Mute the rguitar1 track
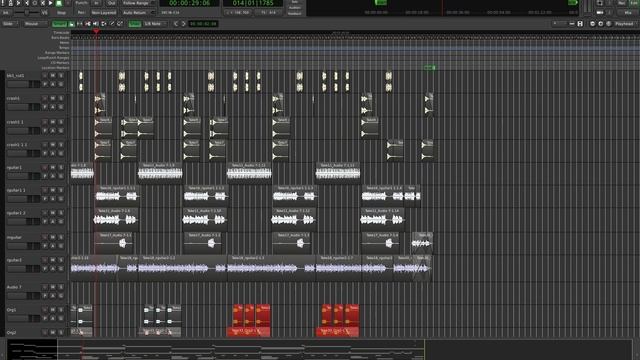Image resolution: width=640 pixels, height=360 pixels. (x=53, y=167)
